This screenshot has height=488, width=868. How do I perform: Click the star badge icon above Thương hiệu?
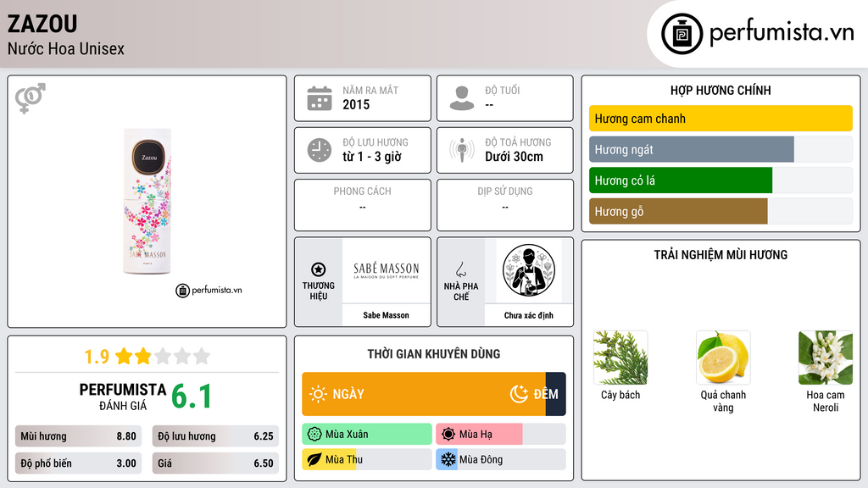click(x=319, y=269)
